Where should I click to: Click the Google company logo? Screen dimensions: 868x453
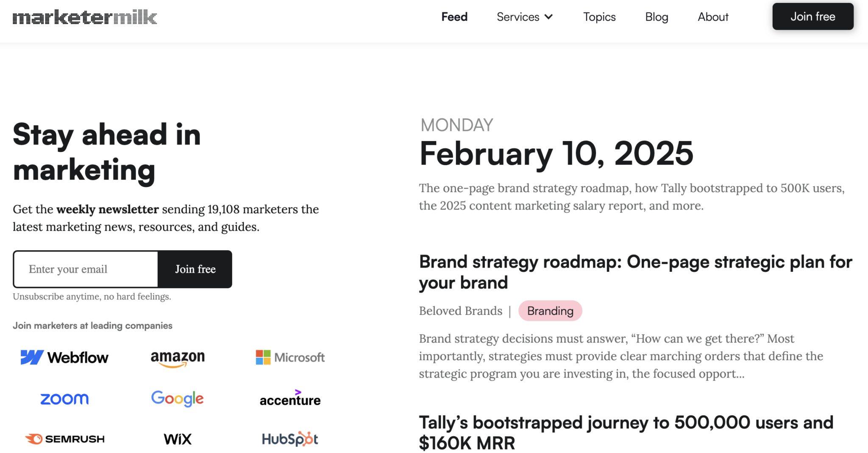click(x=177, y=398)
